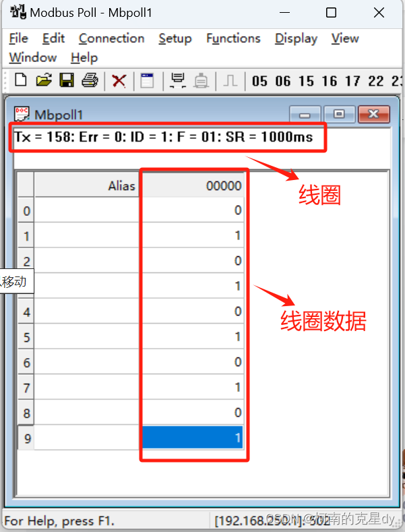
Task: Click the Print toolbar icon
Action: [90, 80]
